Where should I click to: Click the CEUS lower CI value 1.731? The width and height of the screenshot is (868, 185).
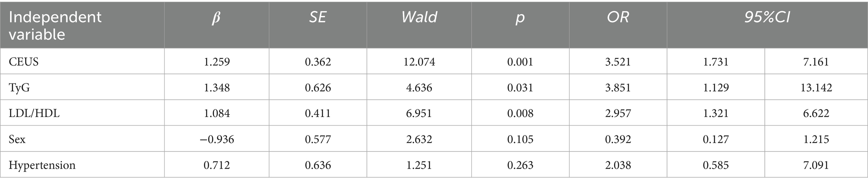(x=716, y=62)
